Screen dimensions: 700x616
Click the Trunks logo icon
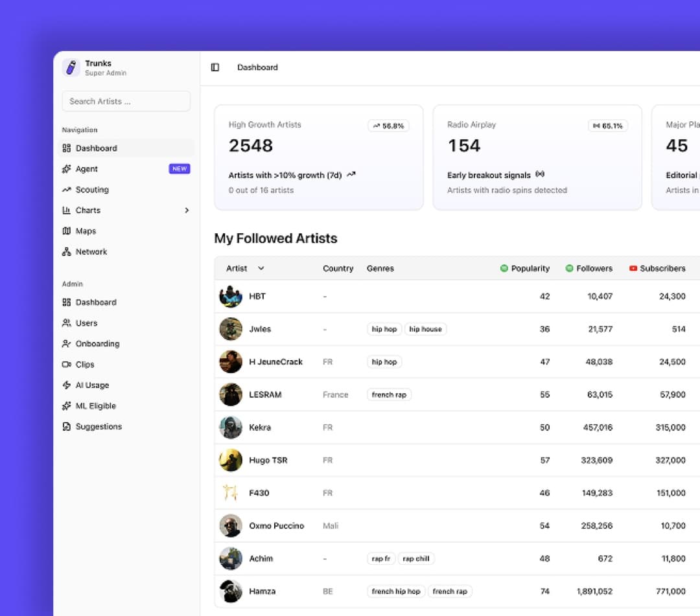point(71,68)
